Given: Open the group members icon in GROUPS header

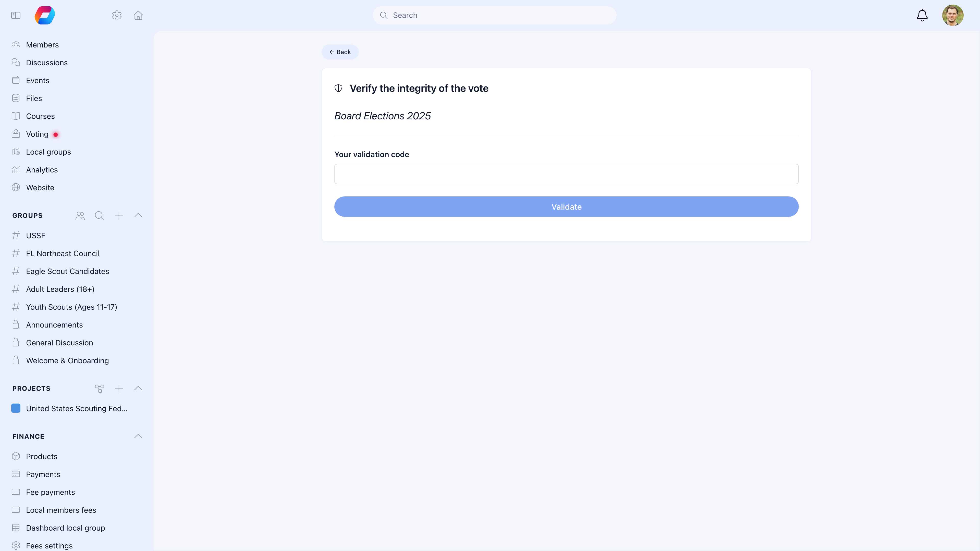Looking at the screenshot, I should pos(80,216).
